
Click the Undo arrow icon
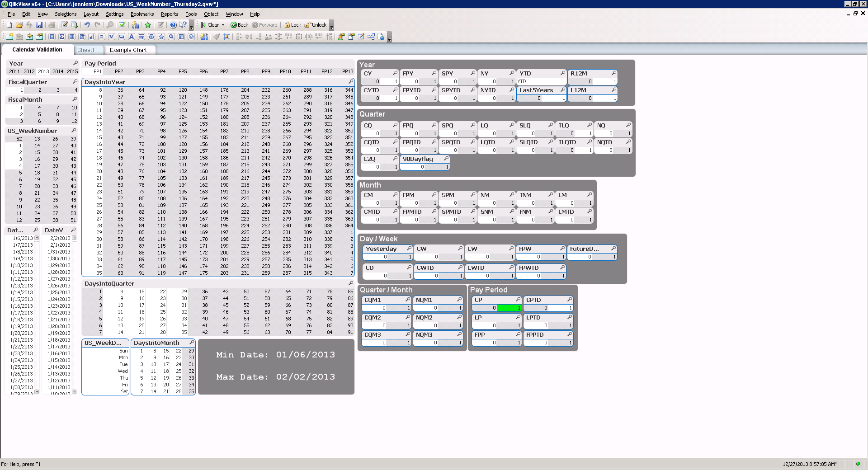click(87, 25)
